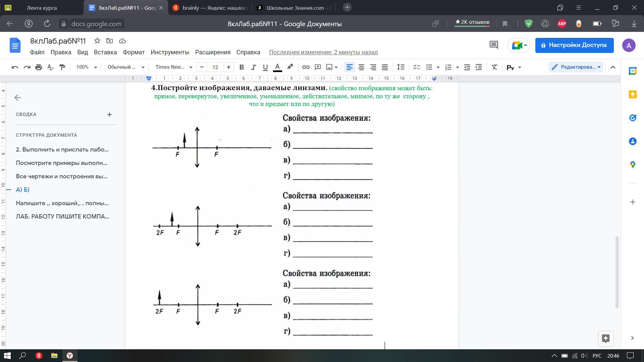Viewport: 644px width, 362px height.
Task: Open the add comment toolbar icon
Action: pyautogui.click(x=318, y=67)
